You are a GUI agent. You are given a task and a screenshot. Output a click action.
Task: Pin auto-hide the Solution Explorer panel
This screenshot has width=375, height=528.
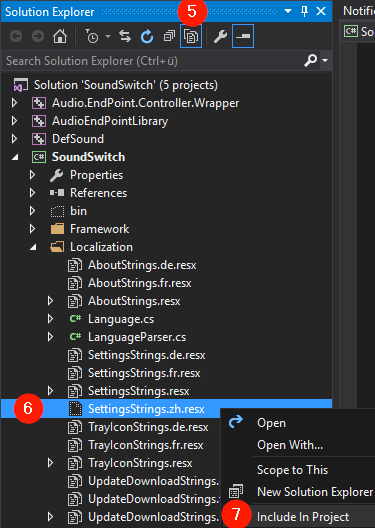[x=304, y=11]
